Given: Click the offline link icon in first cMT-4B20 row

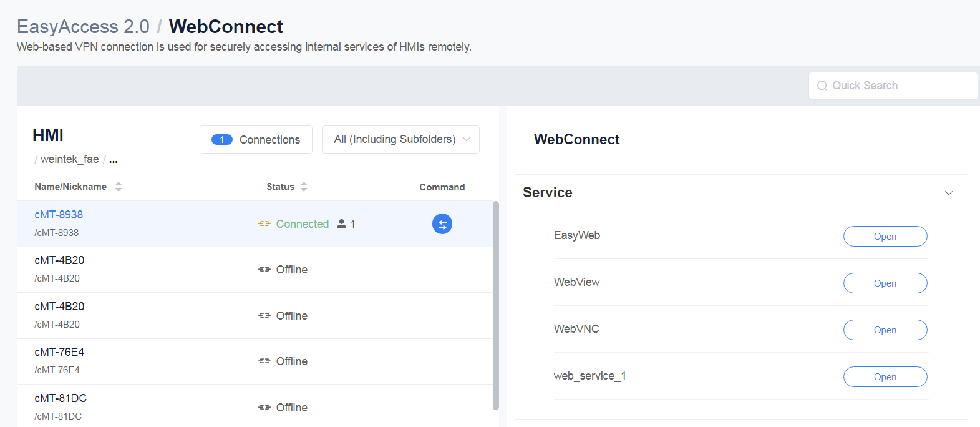Looking at the screenshot, I should (x=264, y=270).
